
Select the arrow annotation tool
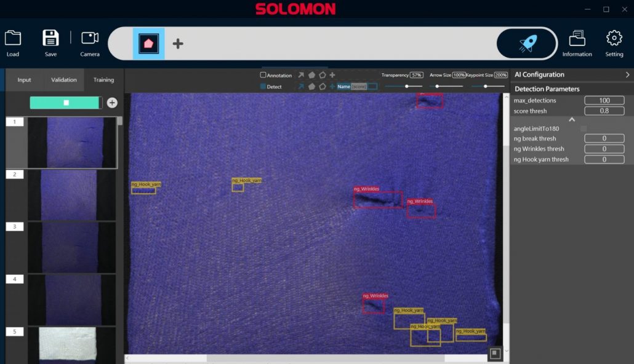point(300,75)
